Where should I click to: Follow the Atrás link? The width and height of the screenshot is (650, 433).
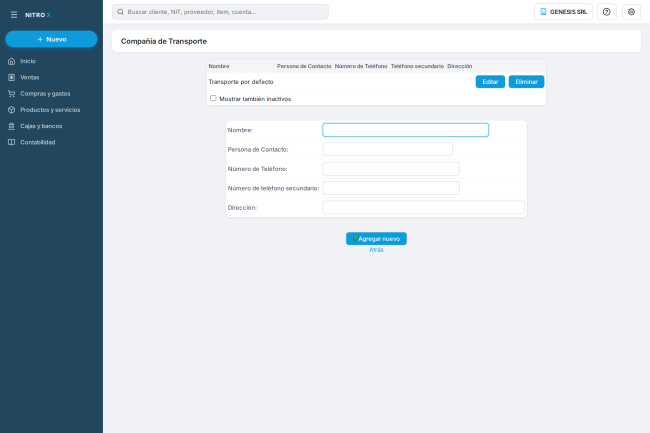(x=376, y=250)
